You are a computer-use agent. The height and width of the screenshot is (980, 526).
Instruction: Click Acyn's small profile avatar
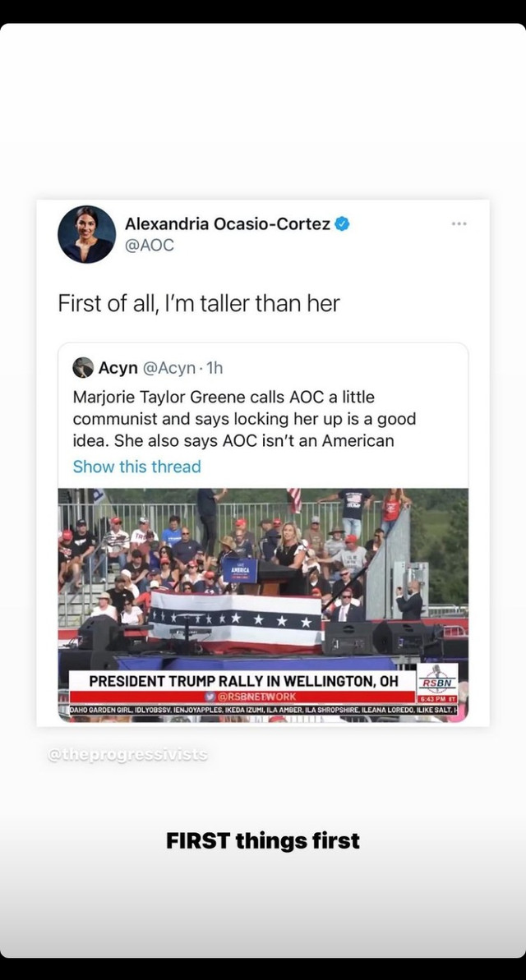83,367
